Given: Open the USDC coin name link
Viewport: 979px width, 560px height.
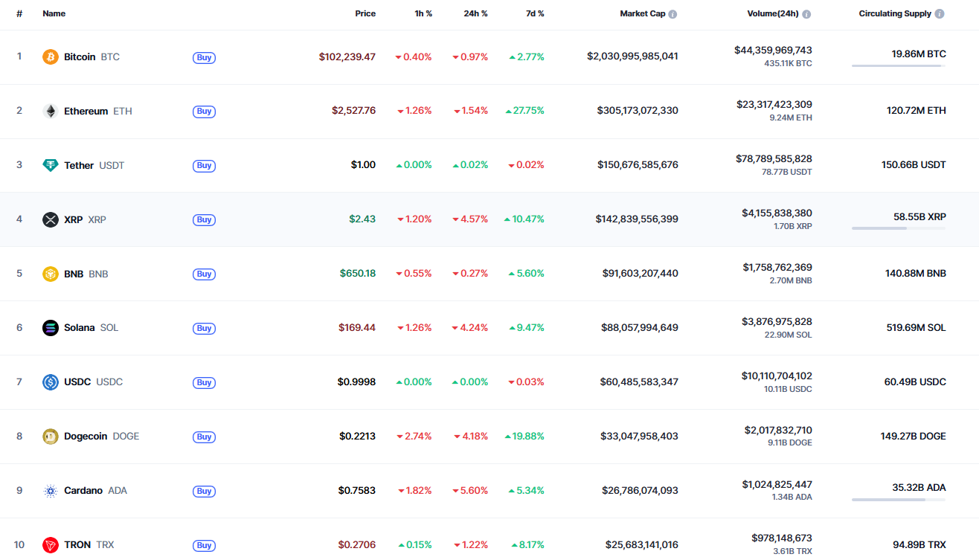Looking at the screenshot, I should 77,382.
